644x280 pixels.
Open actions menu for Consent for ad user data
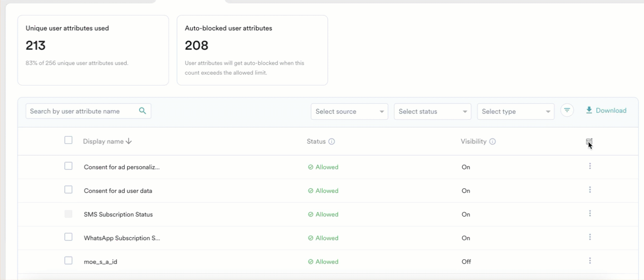click(x=590, y=190)
